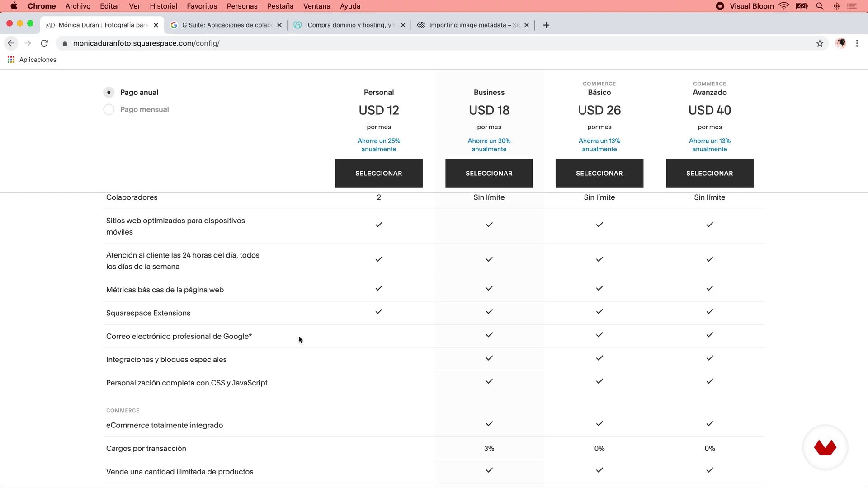Open Spotlight search magnifier icon
This screenshot has width=868, height=488.
coord(820,6)
